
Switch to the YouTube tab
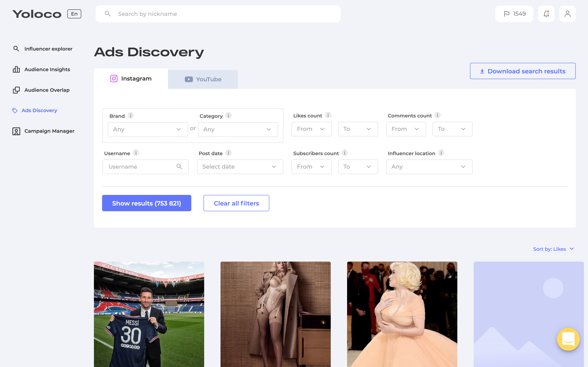tap(203, 79)
